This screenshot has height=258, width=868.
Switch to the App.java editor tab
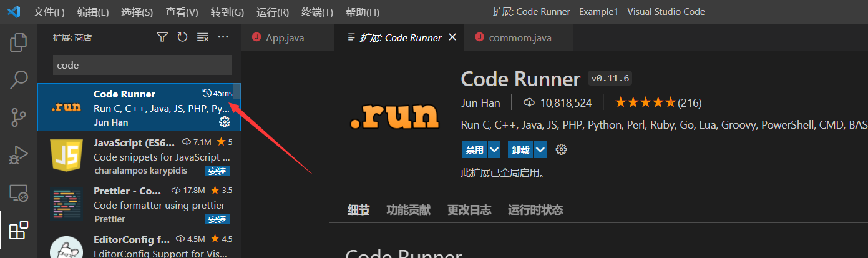tap(285, 37)
